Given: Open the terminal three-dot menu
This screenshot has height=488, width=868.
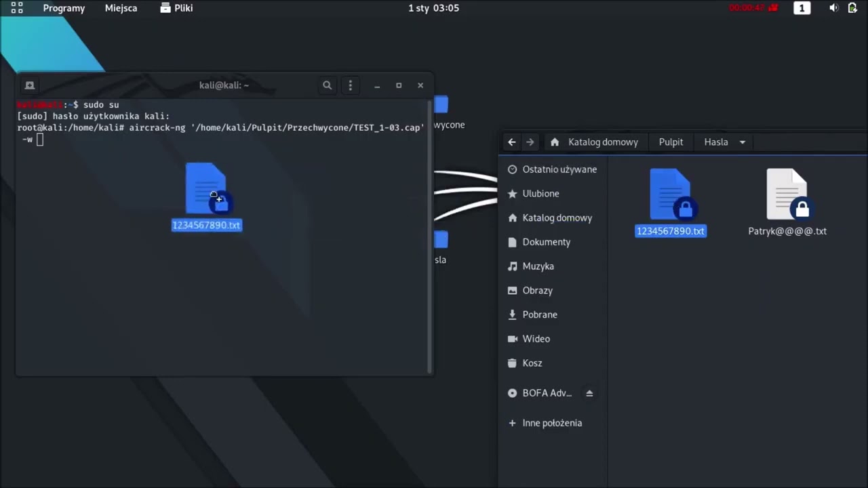Looking at the screenshot, I should pos(350,85).
